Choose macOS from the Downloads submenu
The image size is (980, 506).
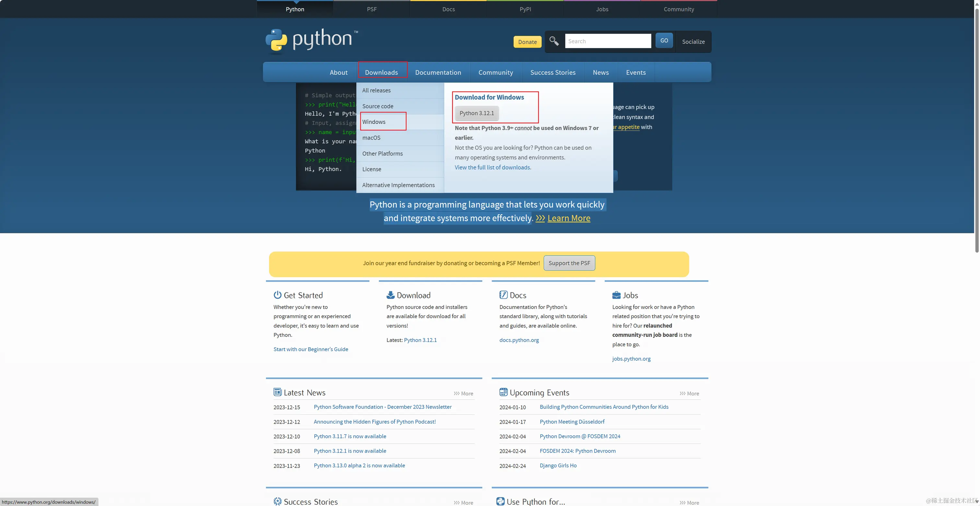371,138
